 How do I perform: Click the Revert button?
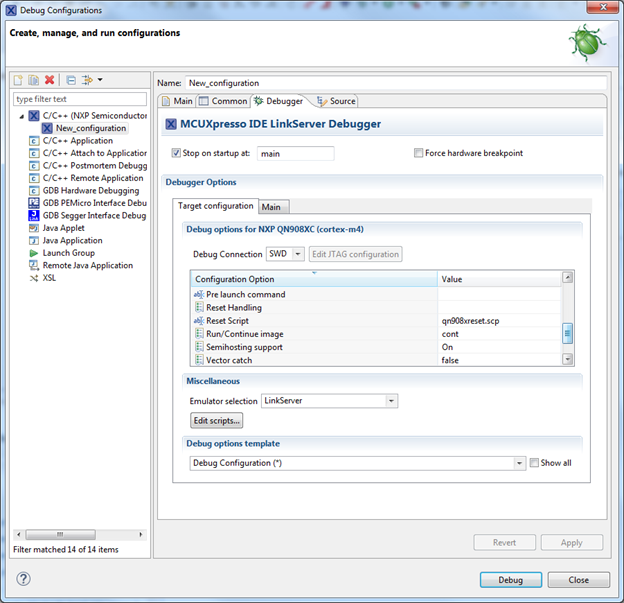504,543
